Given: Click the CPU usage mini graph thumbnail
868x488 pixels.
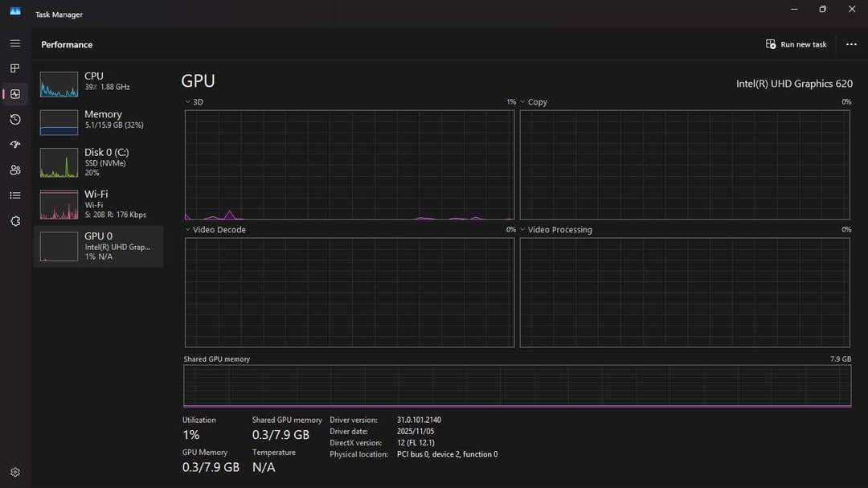Looking at the screenshot, I should coord(59,84).
